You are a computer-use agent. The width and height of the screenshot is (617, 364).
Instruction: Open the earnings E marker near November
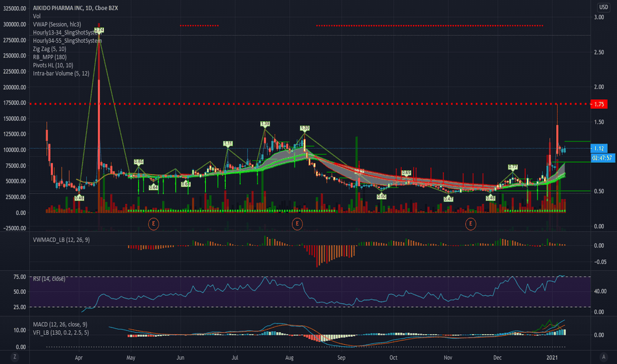(x=471, y=224)
